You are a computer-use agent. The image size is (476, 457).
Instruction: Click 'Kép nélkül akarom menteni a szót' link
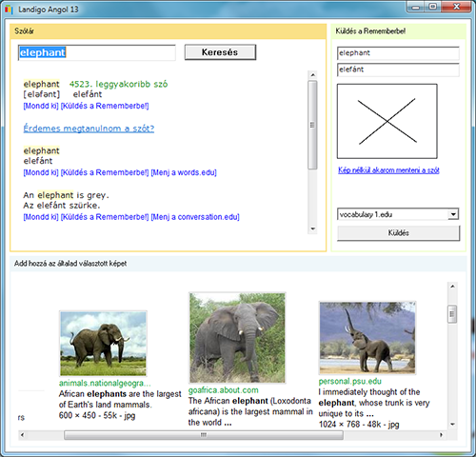point(388,170)
